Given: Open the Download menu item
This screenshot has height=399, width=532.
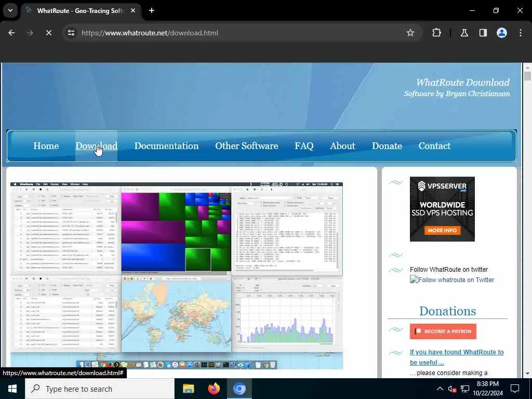Looking at the screenshot, I should pos(96,146).
